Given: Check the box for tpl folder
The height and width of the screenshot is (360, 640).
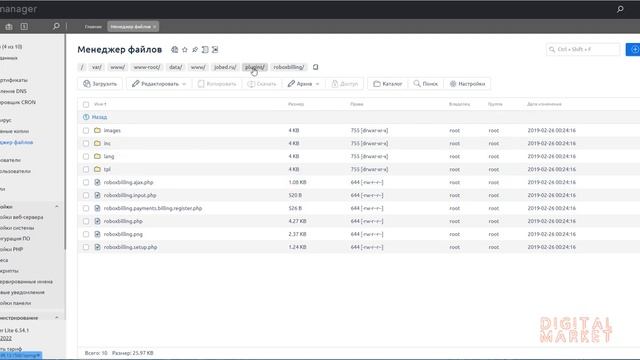Looking at the screenshot, I should pos(86,169).
